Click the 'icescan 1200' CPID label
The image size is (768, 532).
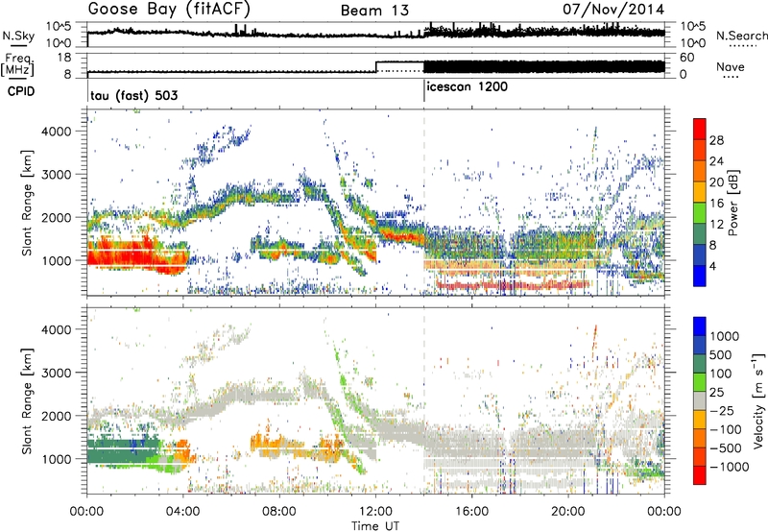pos(467,87)
